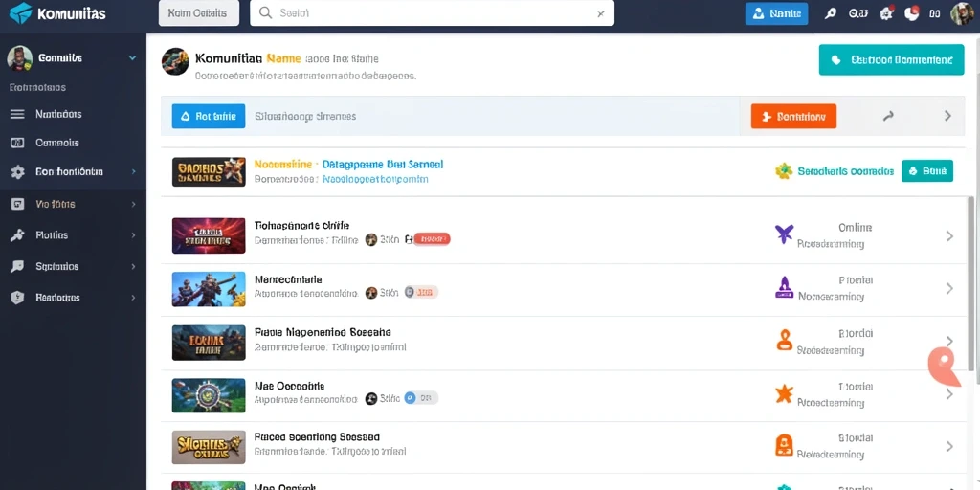Open the blue soldier game thumbnail

click(x=209, y=289)
